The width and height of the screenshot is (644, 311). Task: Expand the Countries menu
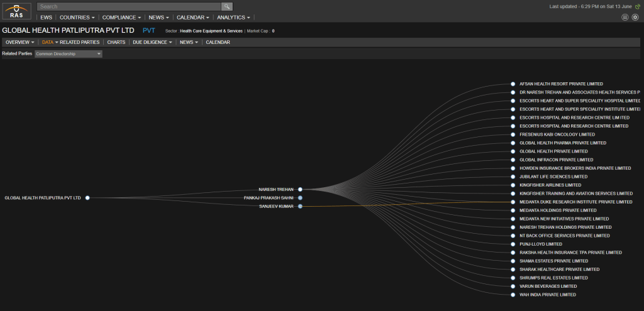click(x=77, y=18)
